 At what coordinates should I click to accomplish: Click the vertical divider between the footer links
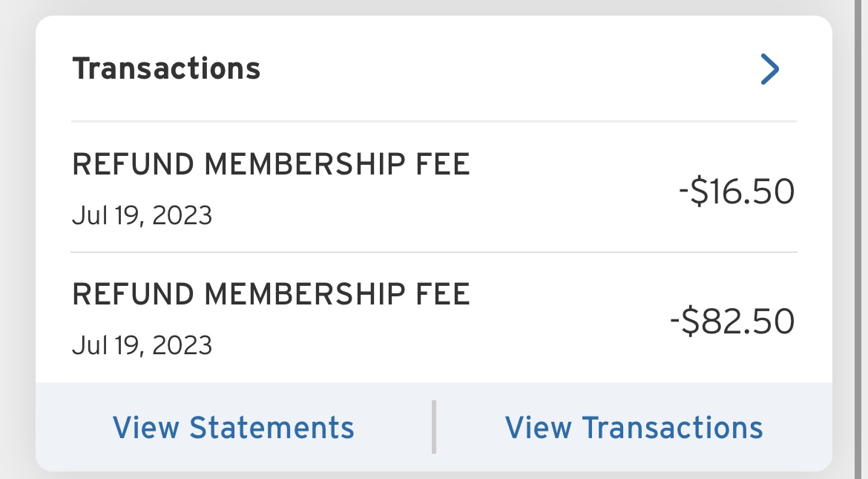coord(434,427)
